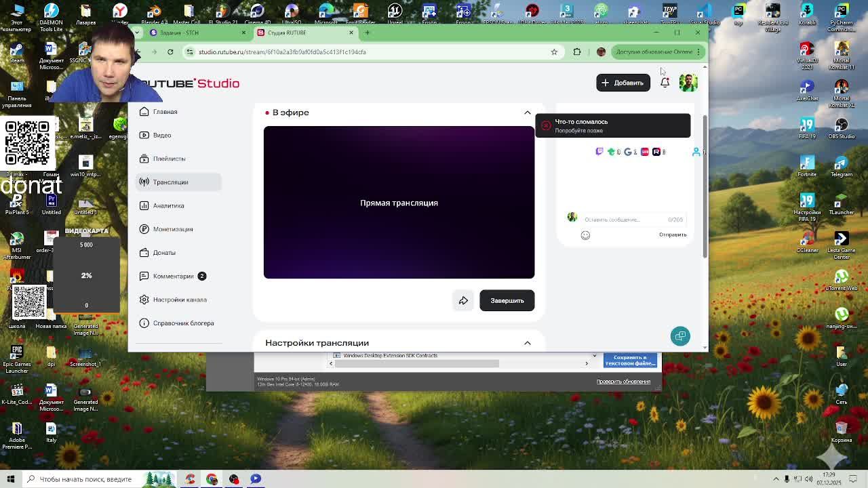This screenshot has height=488, width=868.
Task: Click the Twitch chat source icon
Action: tap(599, 152)
